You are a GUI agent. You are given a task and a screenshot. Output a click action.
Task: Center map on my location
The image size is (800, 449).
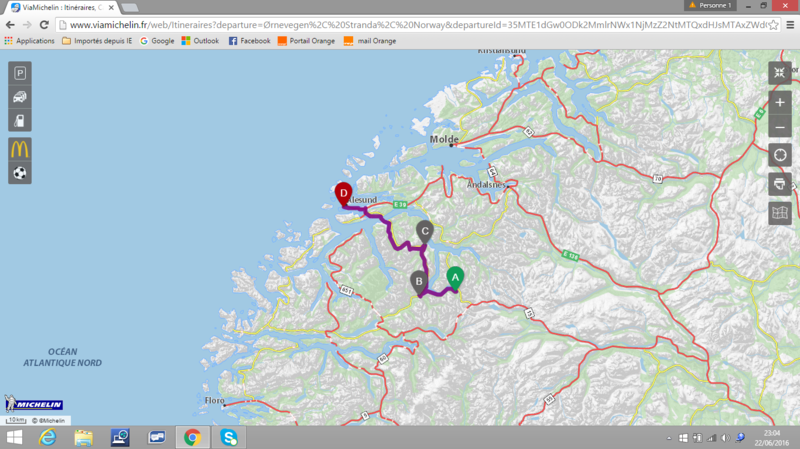(x=780, y=155)
